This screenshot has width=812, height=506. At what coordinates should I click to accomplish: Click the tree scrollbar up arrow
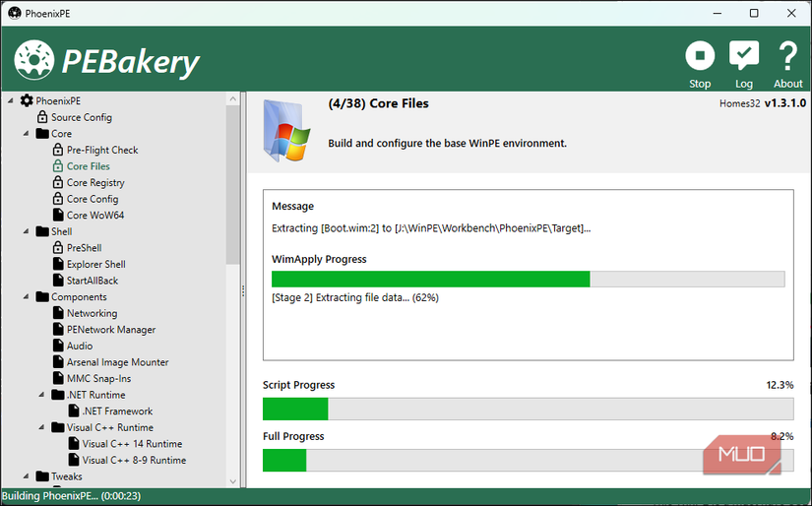click(232, 98)
